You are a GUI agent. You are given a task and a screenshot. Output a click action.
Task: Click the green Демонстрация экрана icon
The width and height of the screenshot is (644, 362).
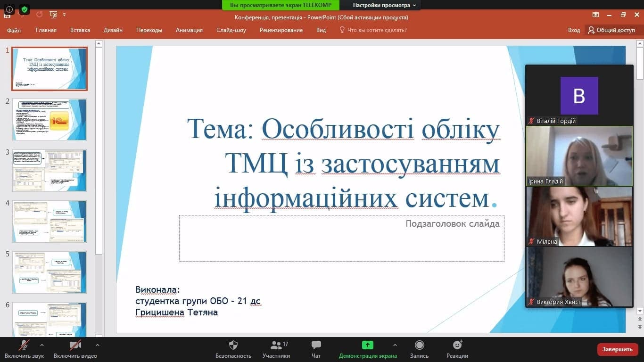368,345
